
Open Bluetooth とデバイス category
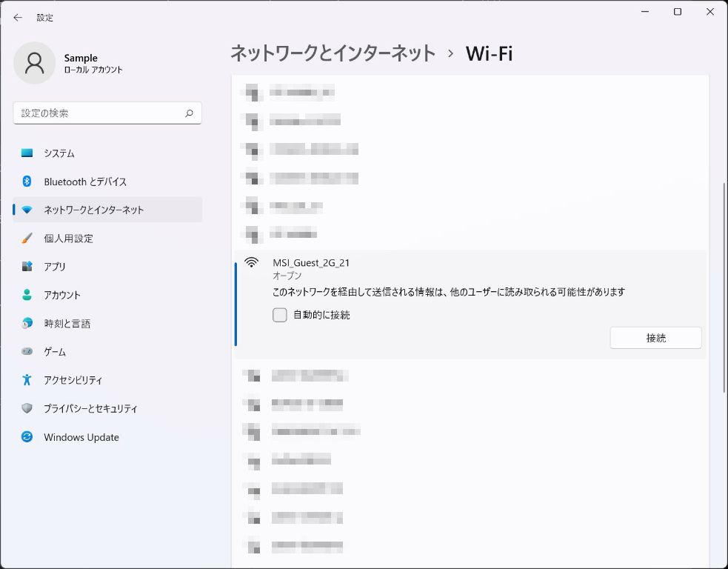point(107,182)
